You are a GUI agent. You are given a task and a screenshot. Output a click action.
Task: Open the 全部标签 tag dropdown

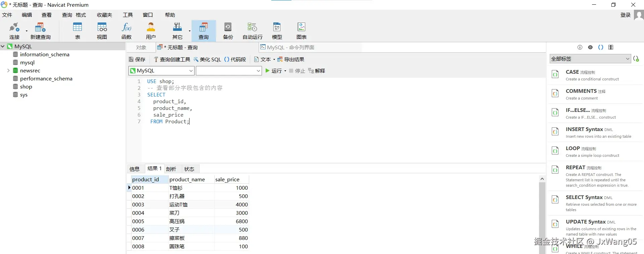[590, 59]
